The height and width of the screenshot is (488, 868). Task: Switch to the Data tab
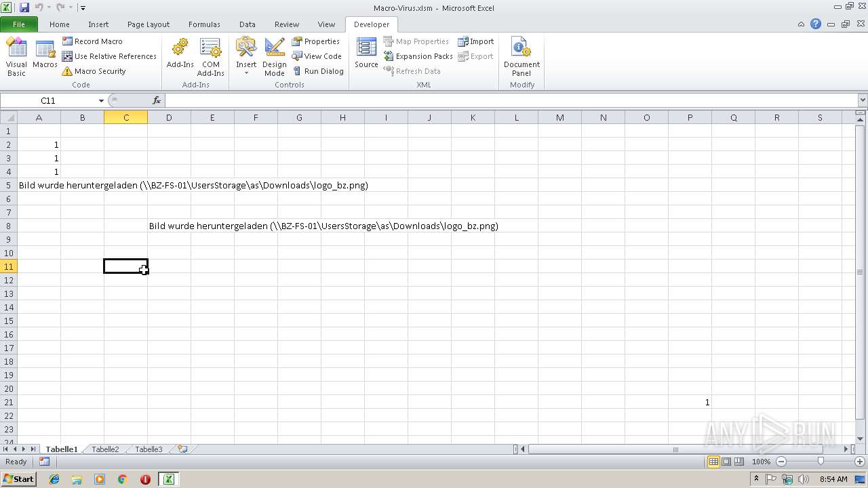[248, 24]
